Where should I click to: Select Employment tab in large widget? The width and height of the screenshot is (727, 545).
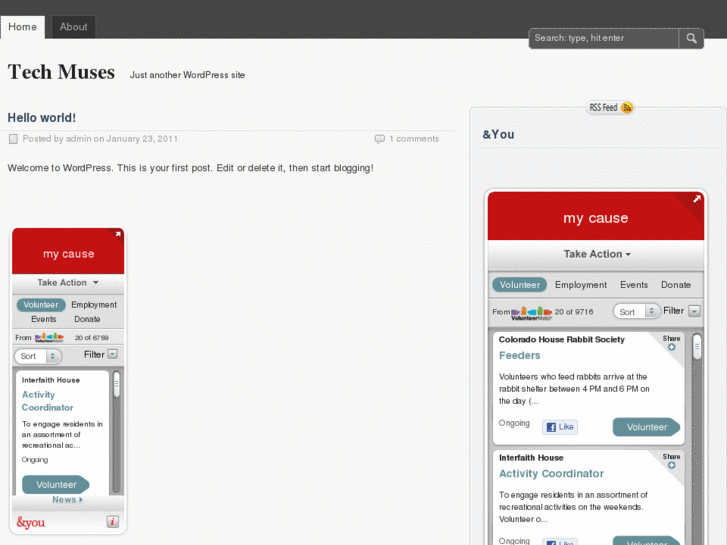[580, 285]
